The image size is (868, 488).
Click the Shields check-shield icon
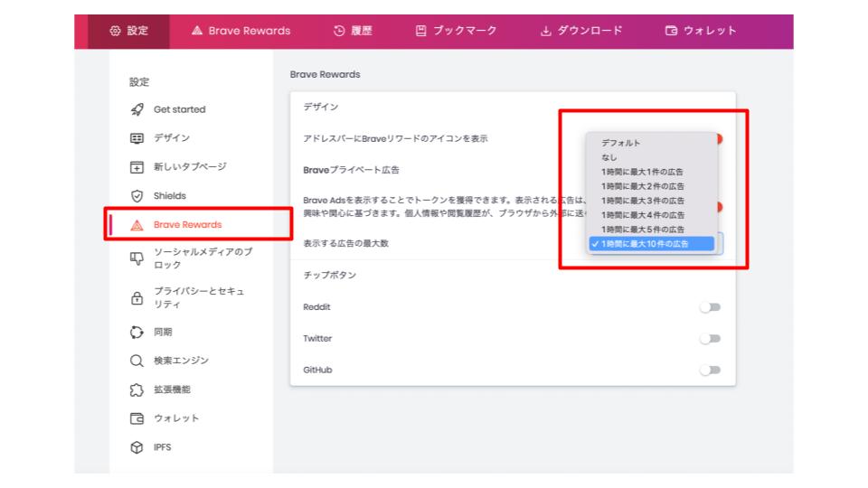pos(137,196)
